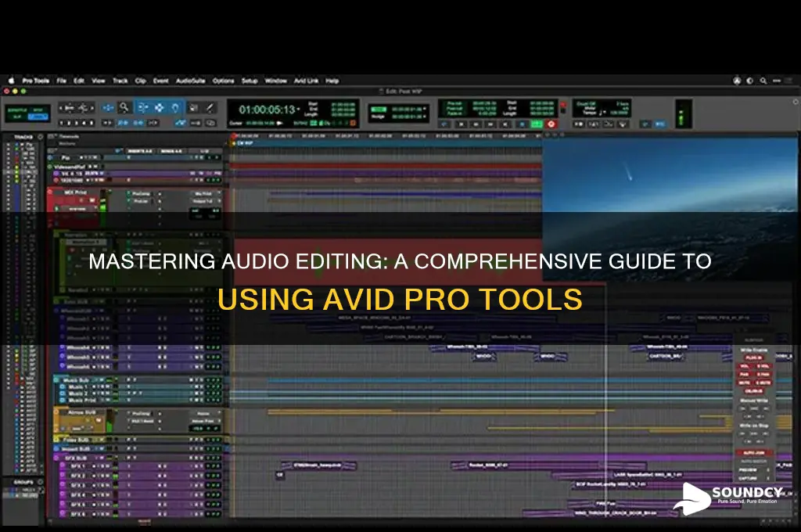
Task: Click Return to Zero transport button
Action: [x=461, y=124]
